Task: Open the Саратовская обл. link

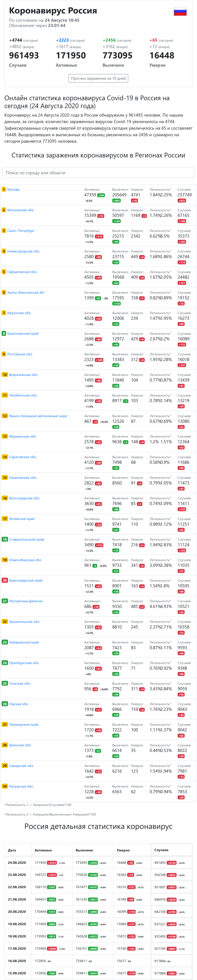Action: (x=23, y=457)
